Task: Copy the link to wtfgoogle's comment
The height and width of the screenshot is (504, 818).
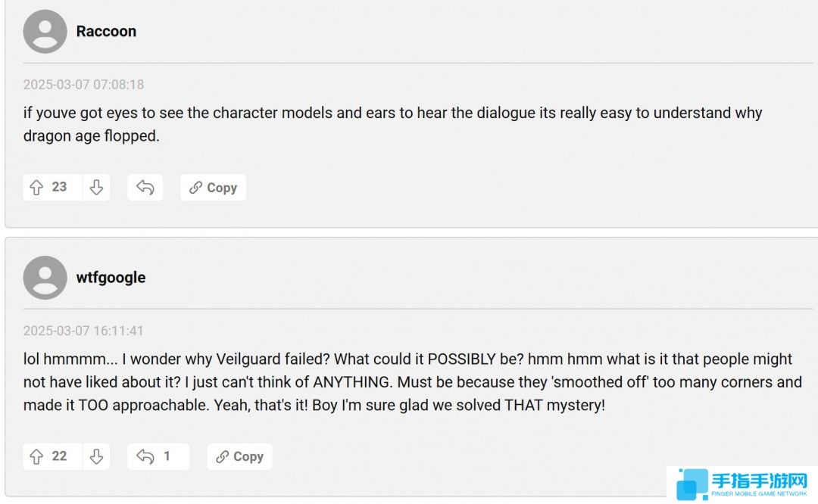Action: tap(239, 456)
